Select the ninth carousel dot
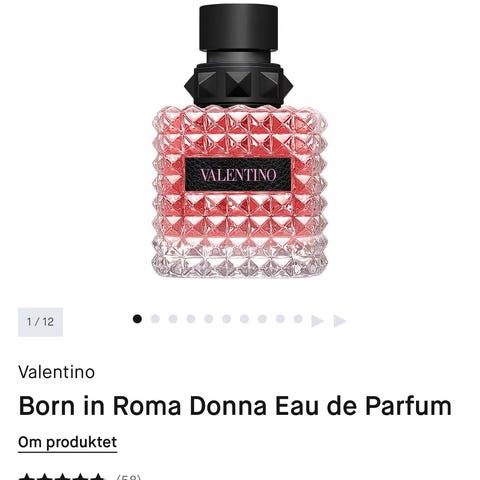The width and height of the screenshot is (480, 480). [280, 319]
